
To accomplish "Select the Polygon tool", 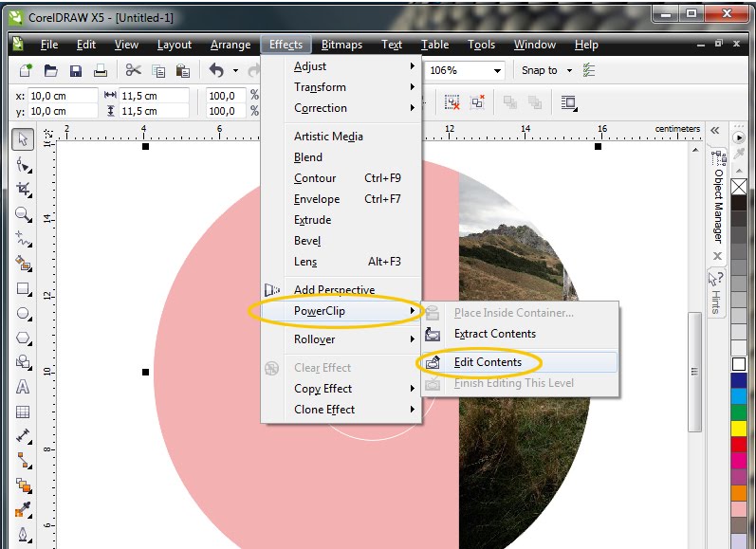I will coord(23,338).
